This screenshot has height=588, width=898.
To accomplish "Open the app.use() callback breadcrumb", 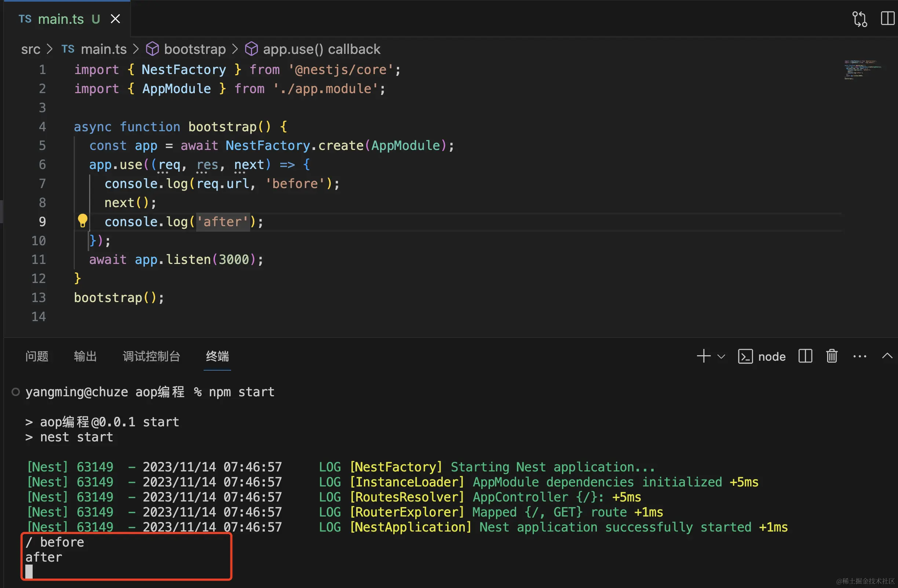I will [321, 49].
